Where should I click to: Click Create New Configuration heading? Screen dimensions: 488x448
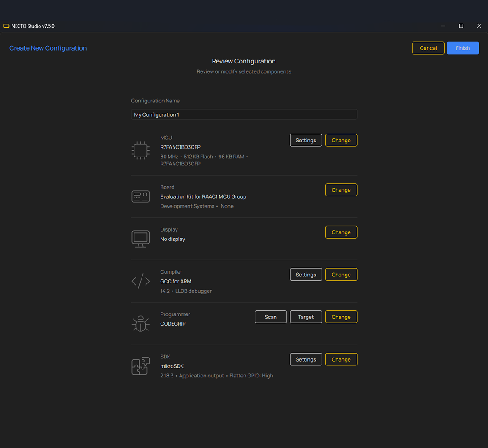pyautogui.click(x=48, y=48)
